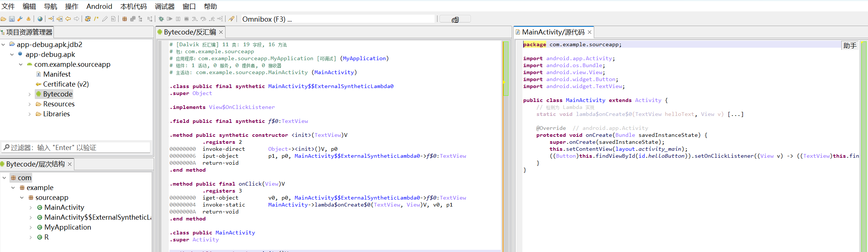Expand the Bytecode node in project tree

[x=30, y=94]
